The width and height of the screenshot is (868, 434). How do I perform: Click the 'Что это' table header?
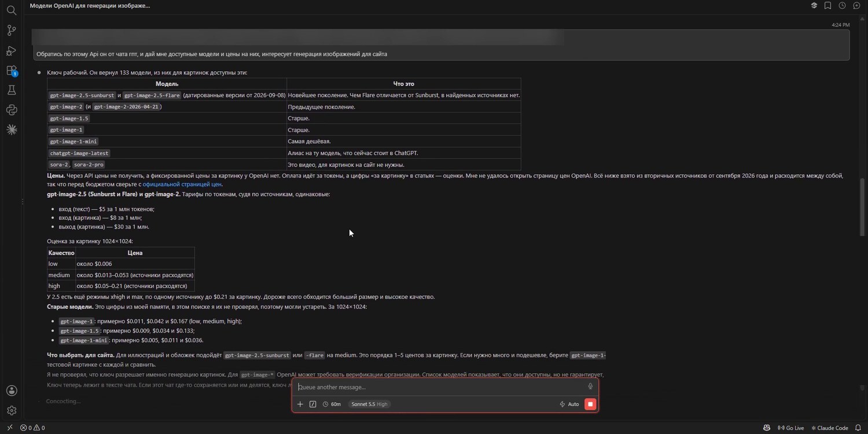[403, 83]
